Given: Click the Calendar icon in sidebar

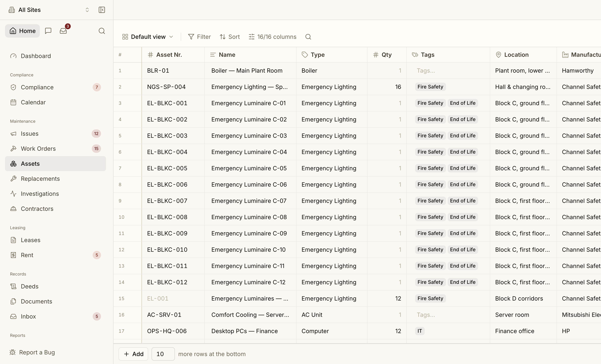Looking at the screenshot, I should (x=13, y=102).
